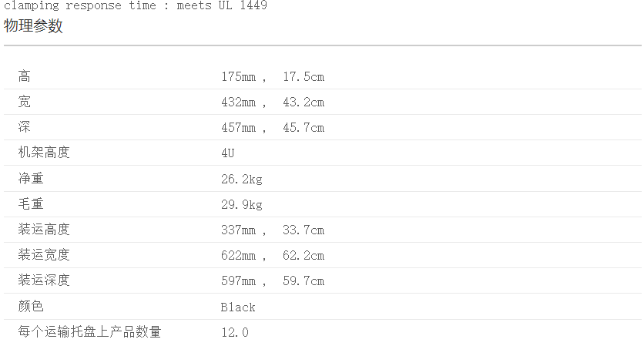The height and width of the screenshot is (346, 644).
Task: Click the 毛重 label
Action: coord(31,203)
